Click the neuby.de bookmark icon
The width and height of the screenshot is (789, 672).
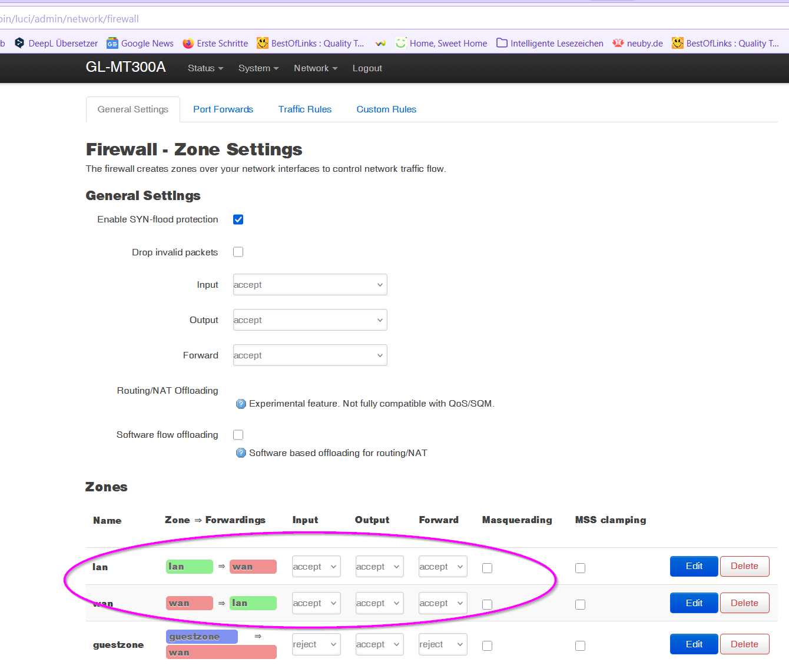pos(618,43)
